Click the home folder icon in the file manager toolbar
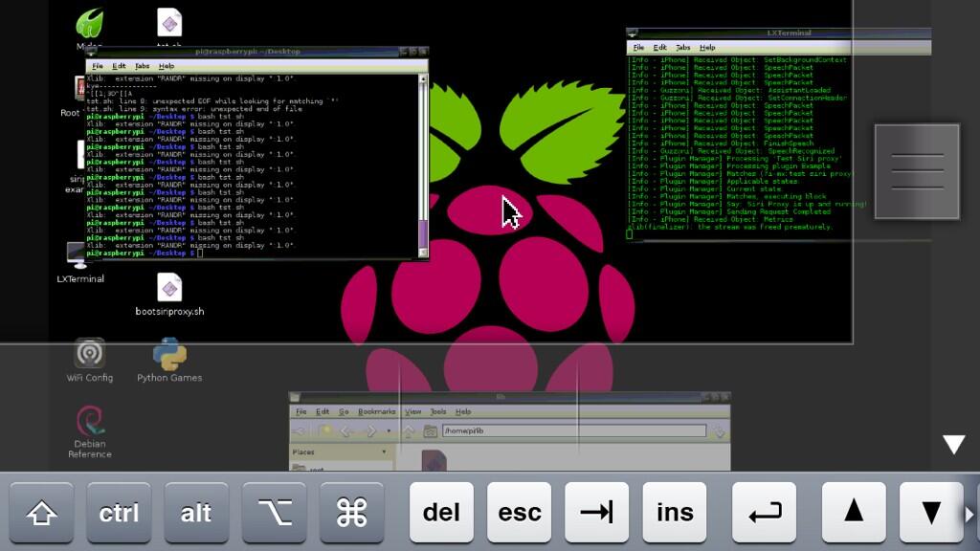The width and height of the screenshot is (980, 551). pyautogui.click(x=430, y=431)
